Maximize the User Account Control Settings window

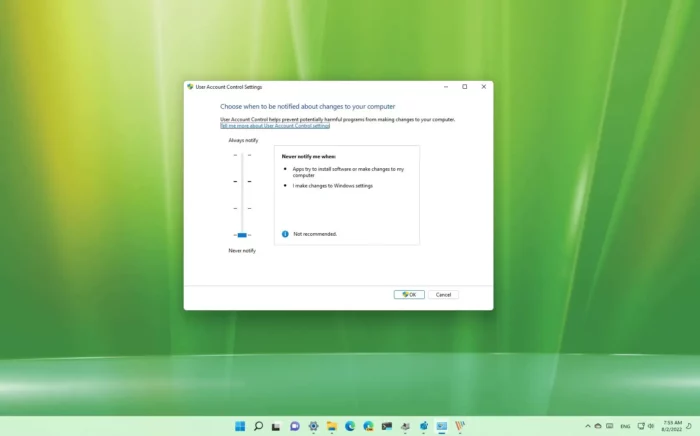coord(465,87)
